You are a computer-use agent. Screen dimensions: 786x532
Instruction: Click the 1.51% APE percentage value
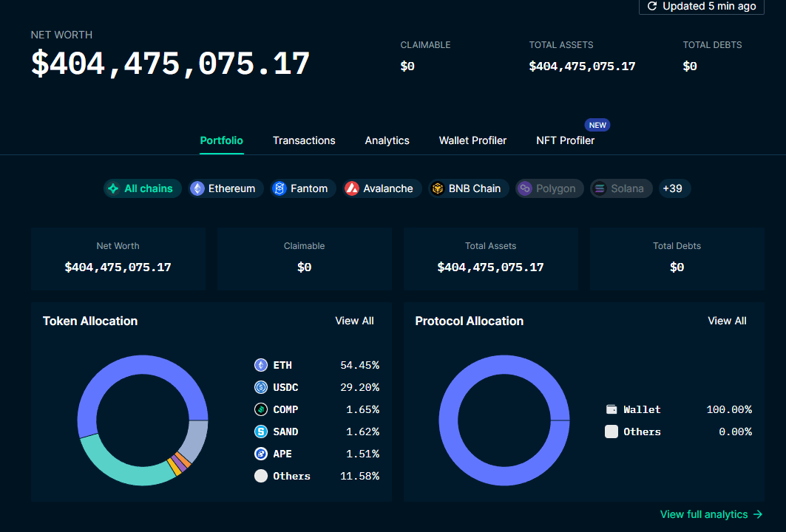[x=363, y=454]
